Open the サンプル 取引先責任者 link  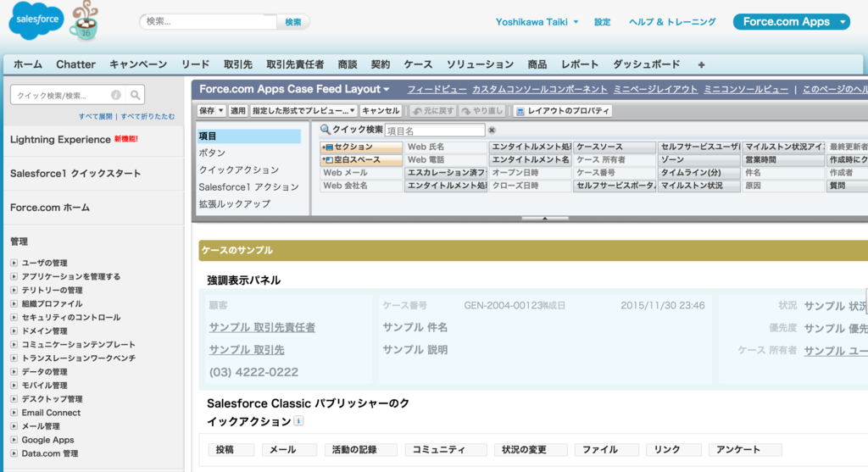262,328
